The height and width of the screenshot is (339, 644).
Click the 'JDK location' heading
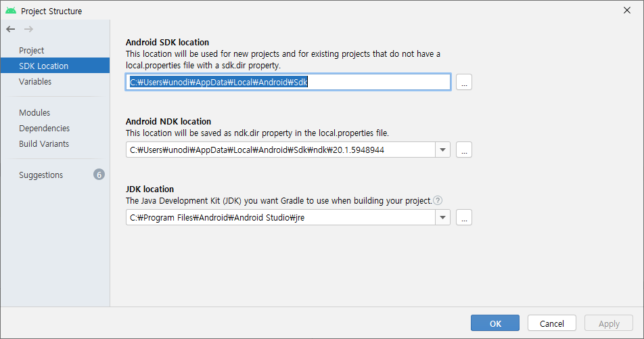(x=150, y=189)
